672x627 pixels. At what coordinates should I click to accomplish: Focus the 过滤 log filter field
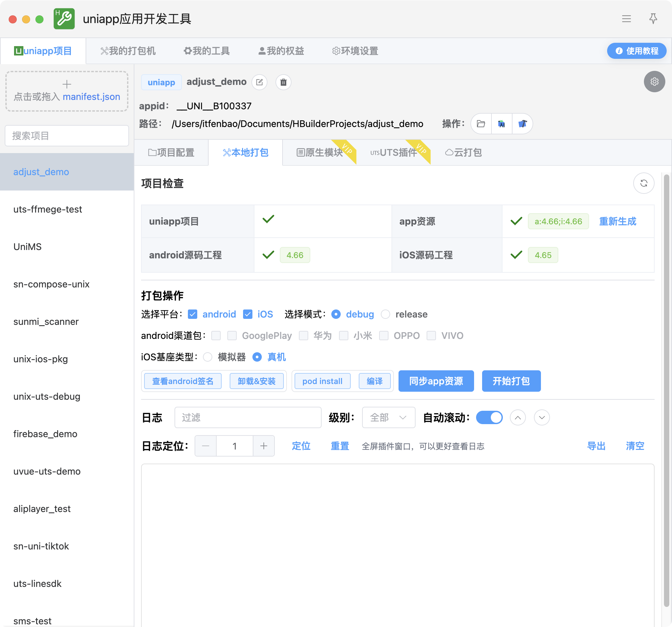tap(248, 417)
